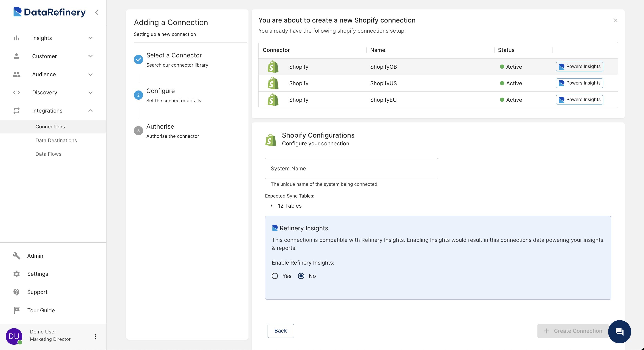Click the Support question mark icon
Image resolution: width=644 pixels, height=350 pixels.
(17, 292)
